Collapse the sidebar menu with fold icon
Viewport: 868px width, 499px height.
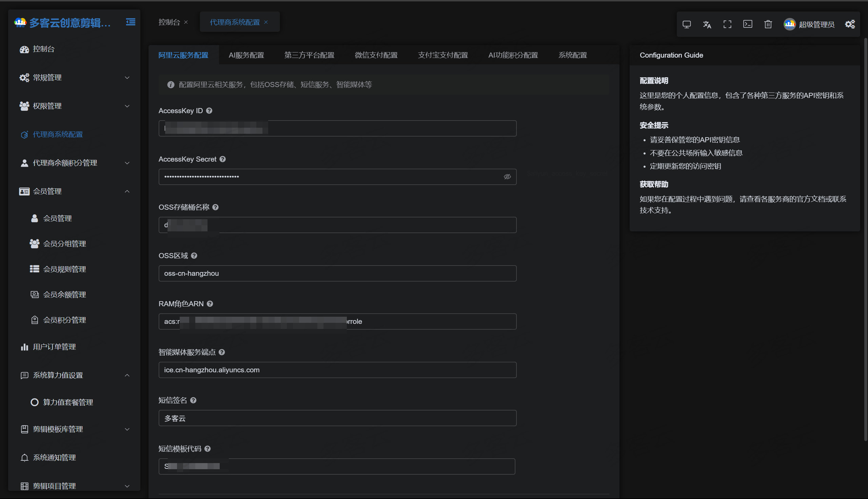click(130, 22)
